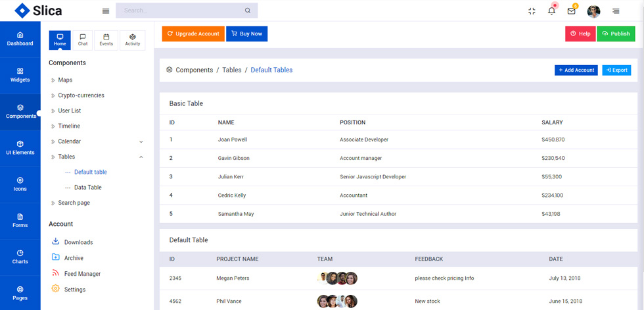Click 'please check pricing Info' feedback

444,278
